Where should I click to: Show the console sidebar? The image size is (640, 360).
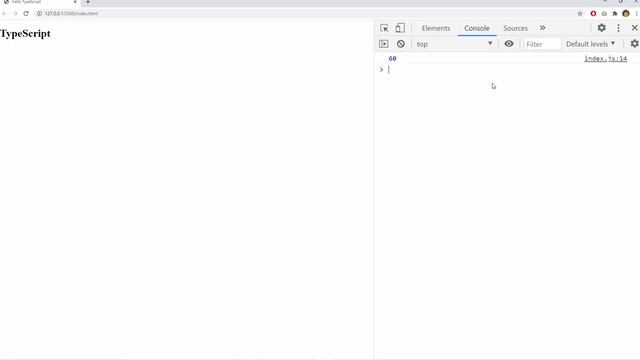tap(384, 44)
